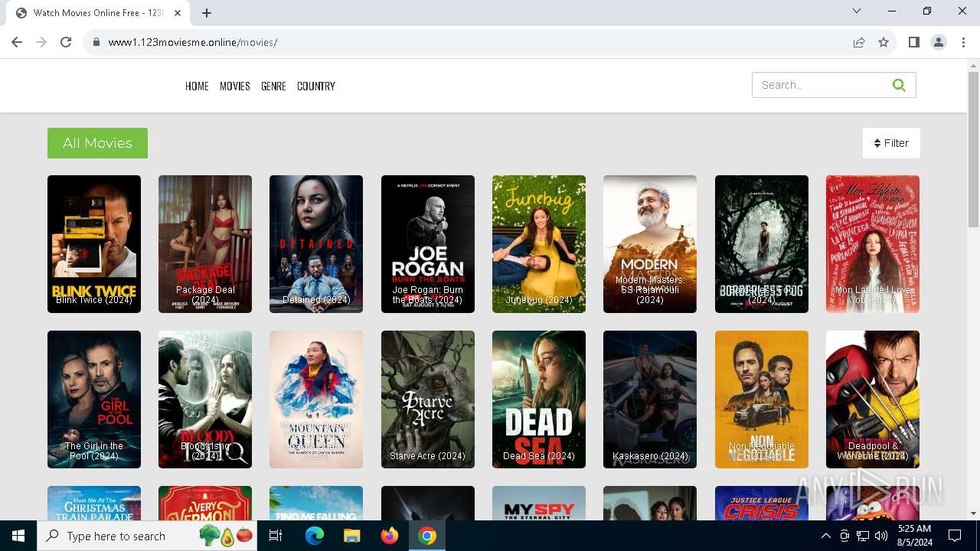
Task: Open Dead Sea (2024) poster
Action: [x=539, y=399]
